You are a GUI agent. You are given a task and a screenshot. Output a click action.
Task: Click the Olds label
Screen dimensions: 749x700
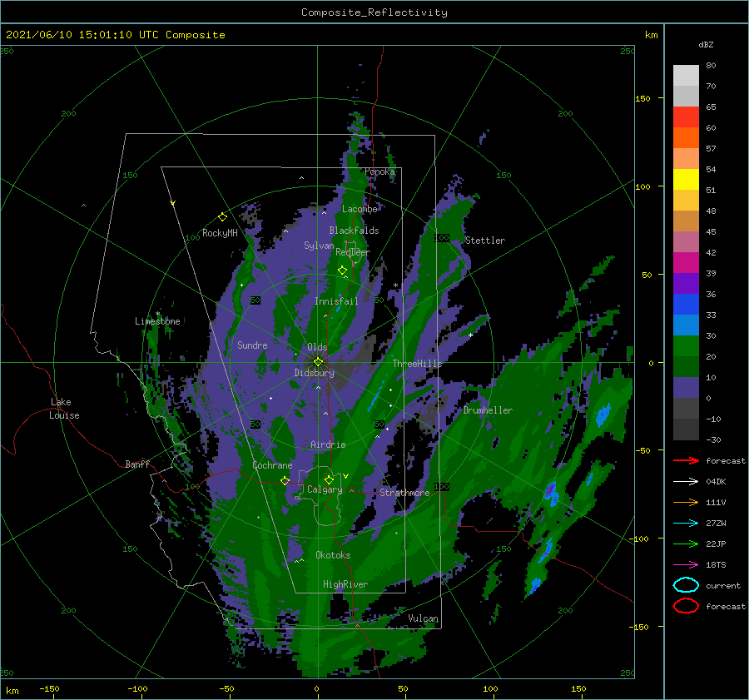coord(317,347)
